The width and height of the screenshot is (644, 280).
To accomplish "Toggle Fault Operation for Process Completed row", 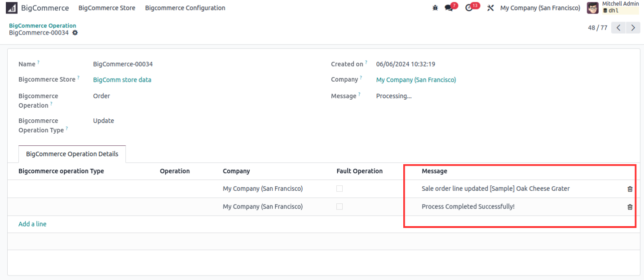I will 340,207.
